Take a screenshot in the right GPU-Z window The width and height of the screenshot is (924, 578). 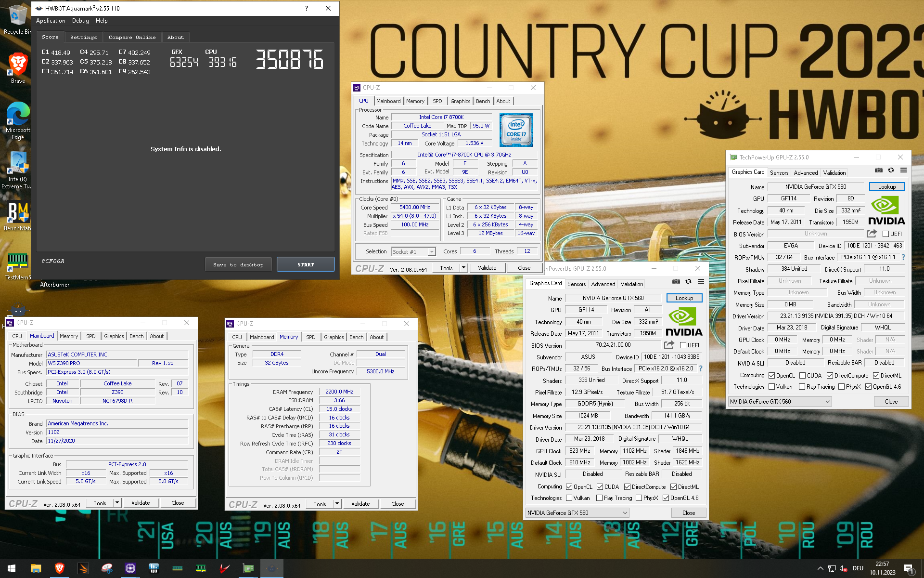[878, 170]
